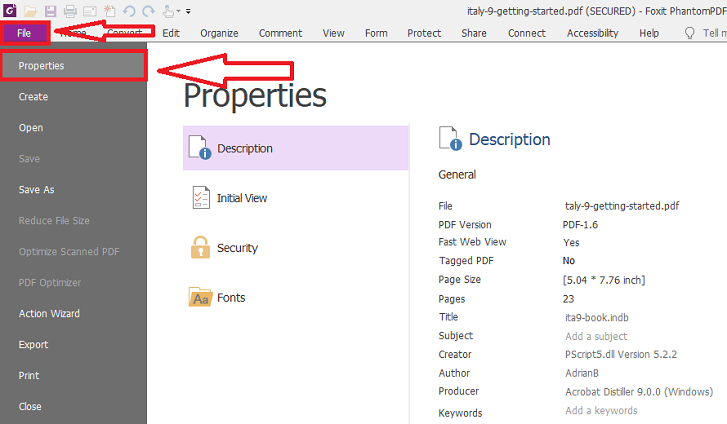Click Action Wizard in the left menu

coord(49,314)
